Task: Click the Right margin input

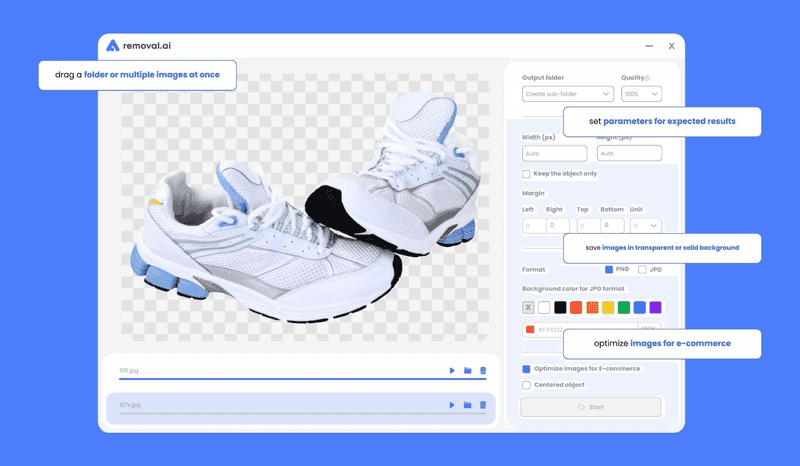Action: pos(558,225)
